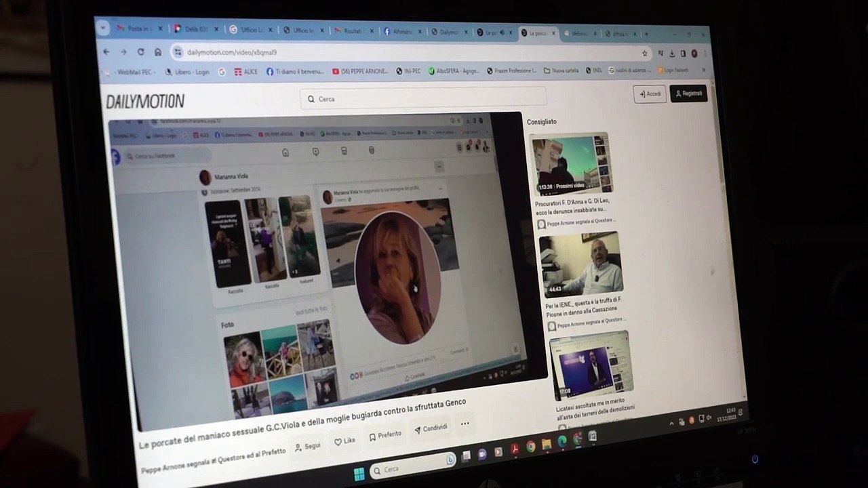Open the Libero - Login bookmark

coord(187,72)
